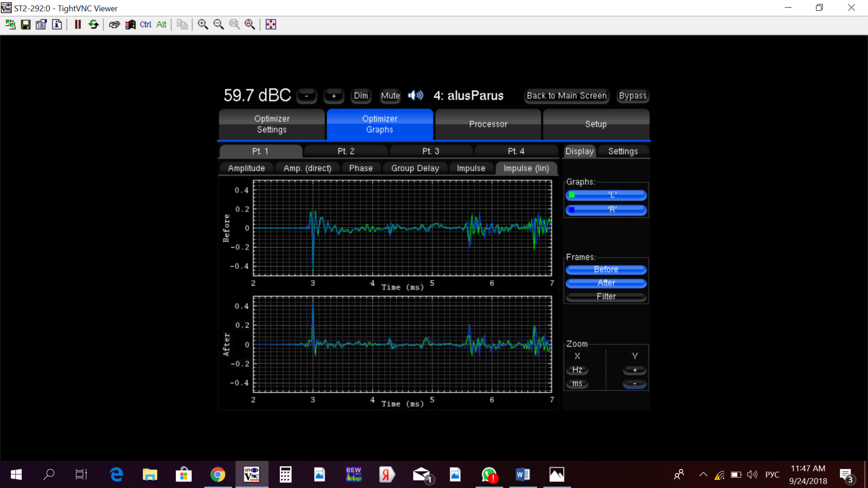868x488 pixels.
Task: Send Ctrl+Alt+Del using the keys icon
Action: (x=114, y=24)
